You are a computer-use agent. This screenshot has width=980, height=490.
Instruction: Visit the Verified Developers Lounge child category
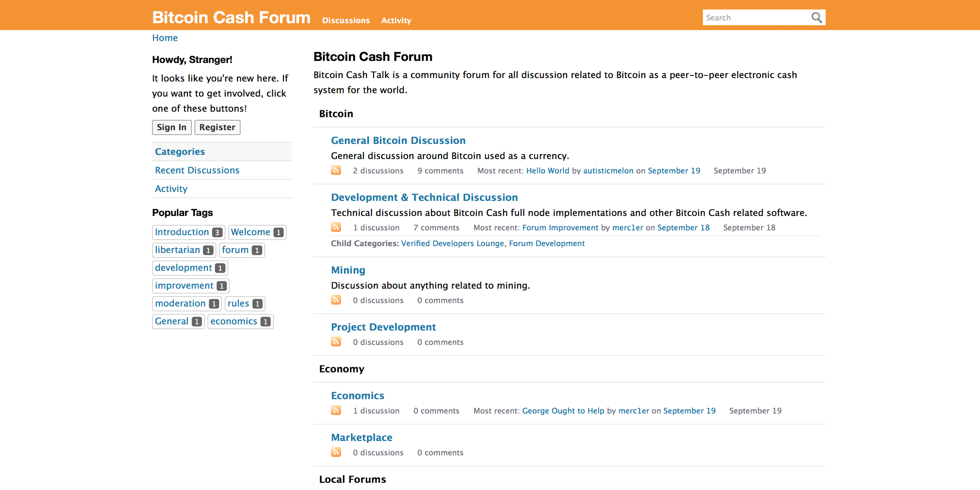[452, 243]
